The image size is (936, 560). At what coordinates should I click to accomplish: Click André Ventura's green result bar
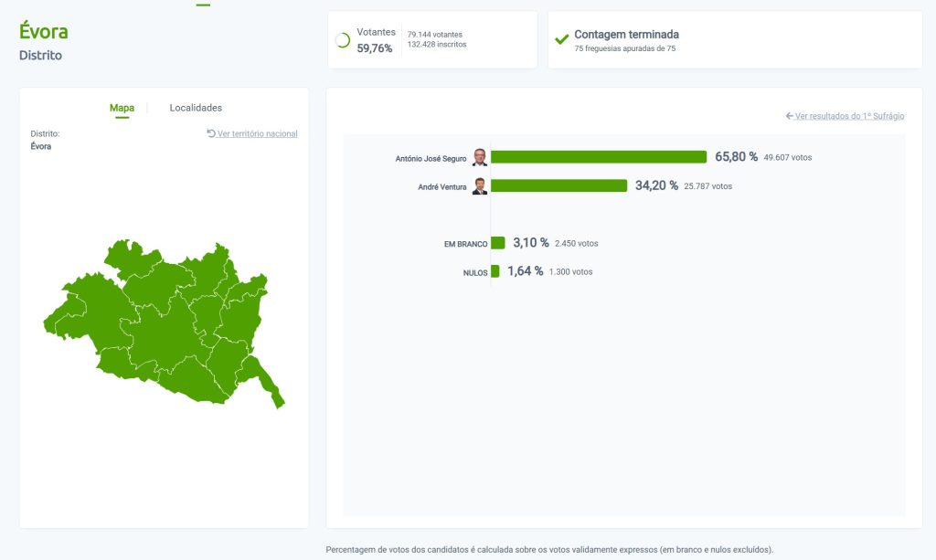558,185
